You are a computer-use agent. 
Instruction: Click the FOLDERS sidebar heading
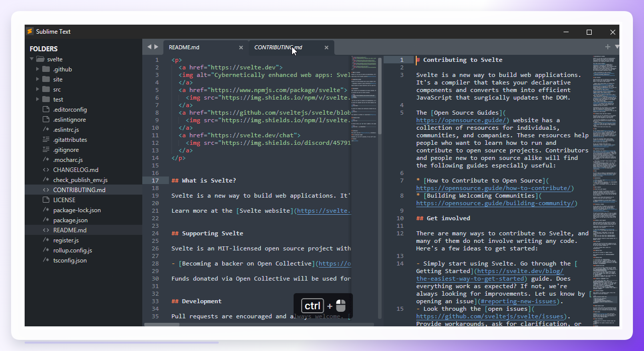44,49
